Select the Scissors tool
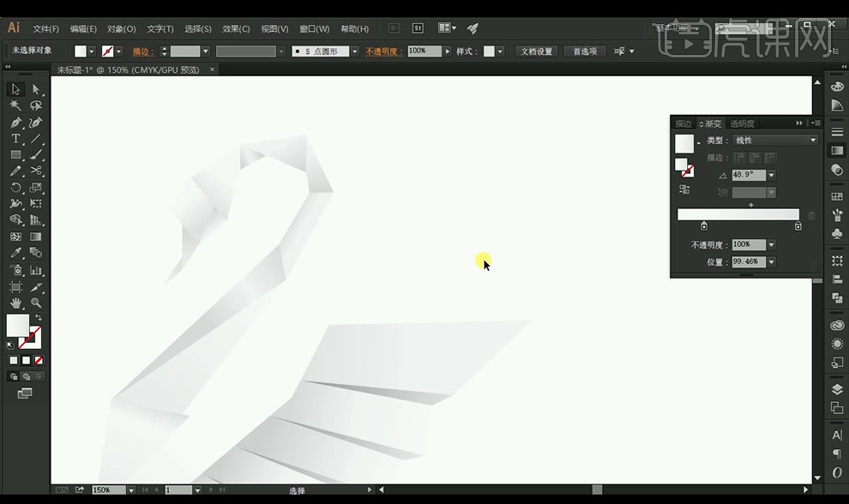Viewport: 849px width, 504px height. coord(36,171)
